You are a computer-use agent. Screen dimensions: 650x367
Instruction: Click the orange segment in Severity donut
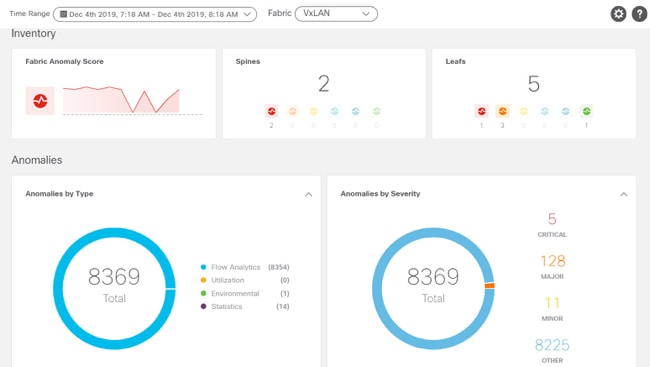click(x=490, y=286)
